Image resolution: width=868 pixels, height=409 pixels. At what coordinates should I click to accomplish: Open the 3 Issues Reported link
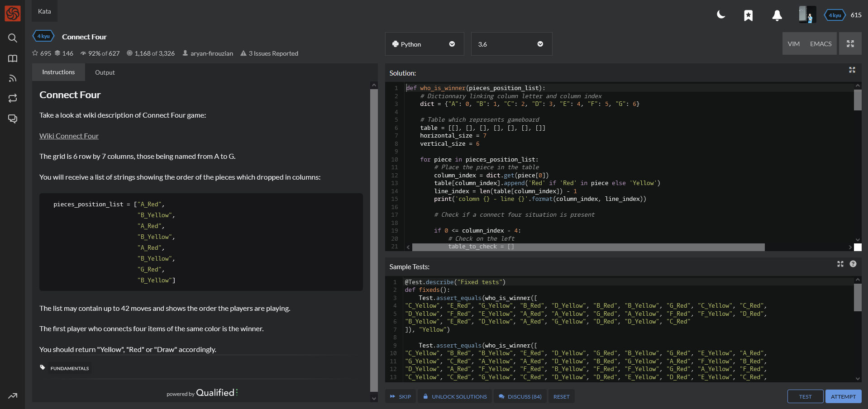pyautogui.click(x=273, y=53)
